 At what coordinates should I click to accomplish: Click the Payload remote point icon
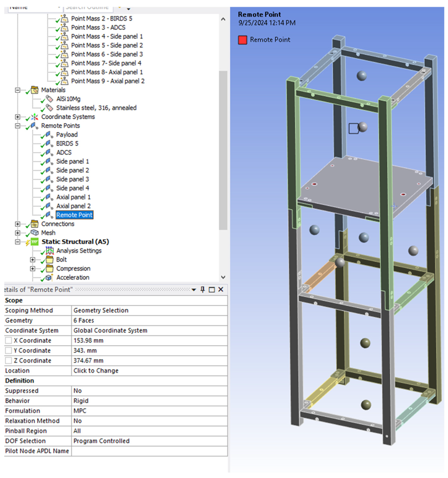[x=49, y=135]
